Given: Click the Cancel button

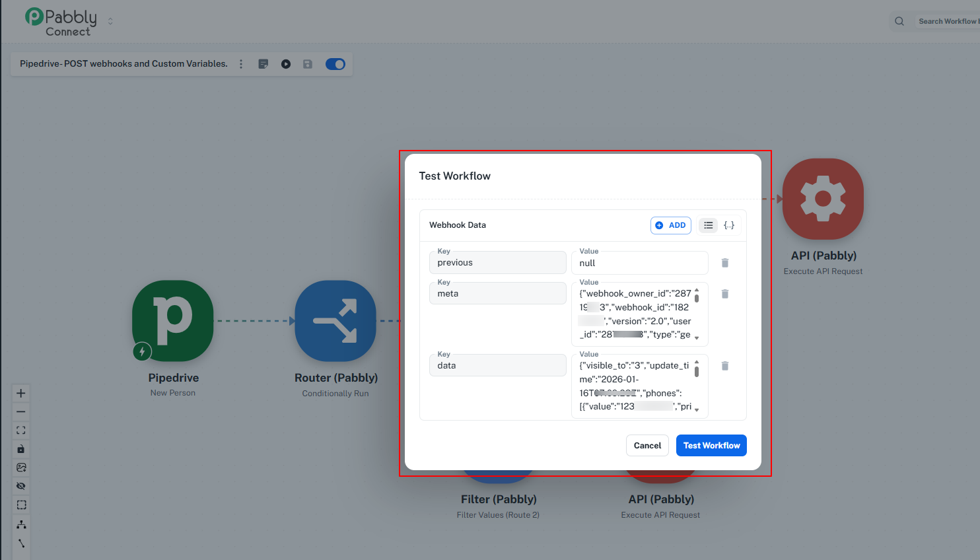Looking at the screenshot, I should click(x=647, y=446).
